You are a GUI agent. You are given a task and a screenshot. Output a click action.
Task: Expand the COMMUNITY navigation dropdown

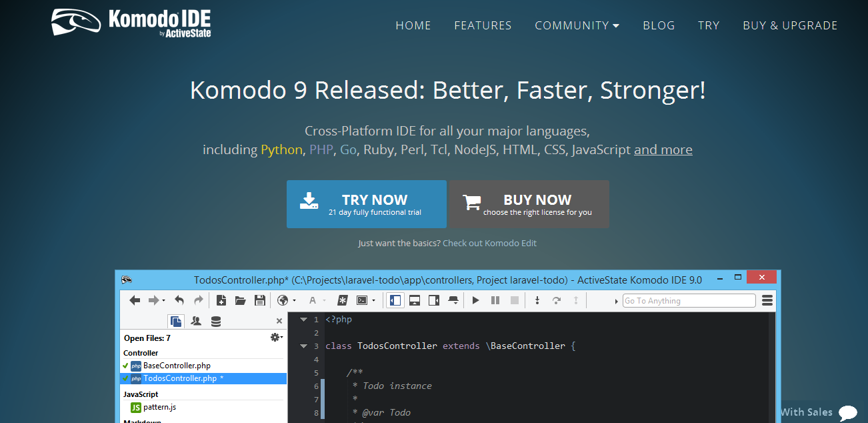point(577,25)
